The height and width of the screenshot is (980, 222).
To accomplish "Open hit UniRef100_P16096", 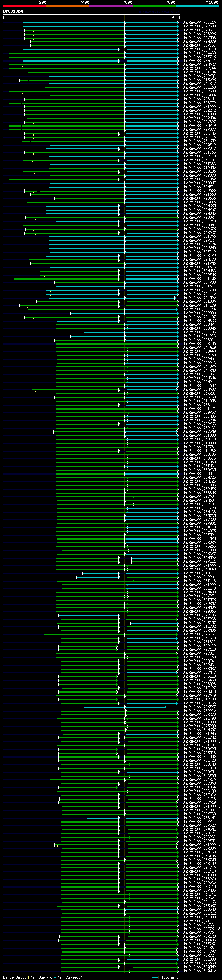I will 199,80.
